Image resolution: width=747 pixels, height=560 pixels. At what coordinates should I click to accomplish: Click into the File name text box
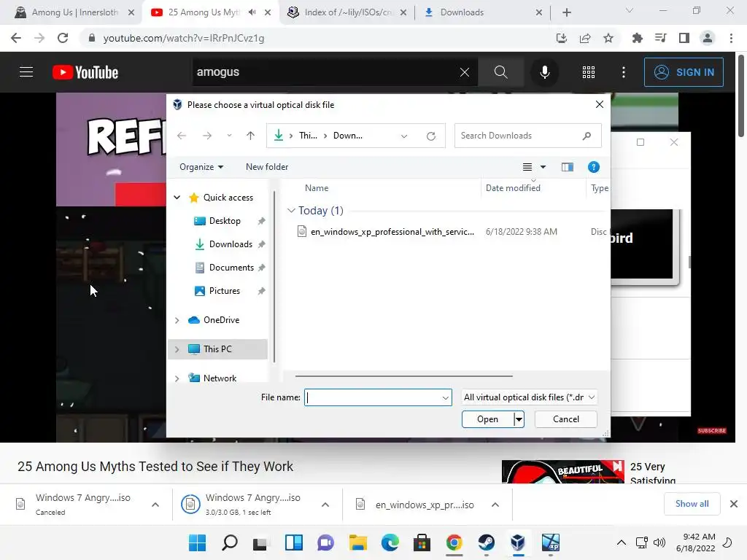pyautogui.click(x=372, y=397)
